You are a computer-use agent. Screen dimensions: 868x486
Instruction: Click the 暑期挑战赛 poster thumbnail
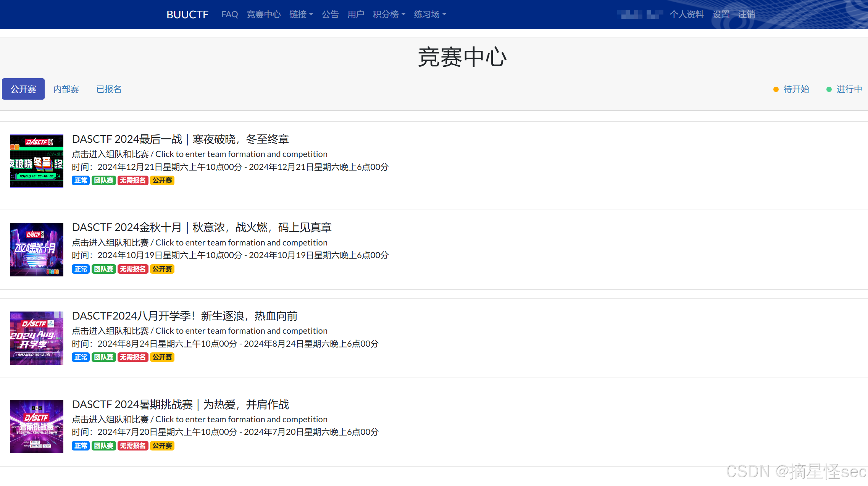pos(37,426)
